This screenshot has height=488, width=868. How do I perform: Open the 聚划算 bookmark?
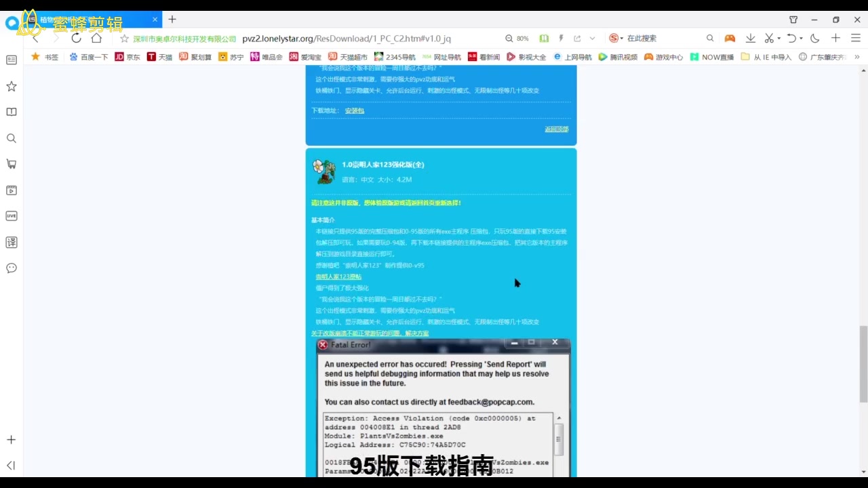click(x=195, y=57)
